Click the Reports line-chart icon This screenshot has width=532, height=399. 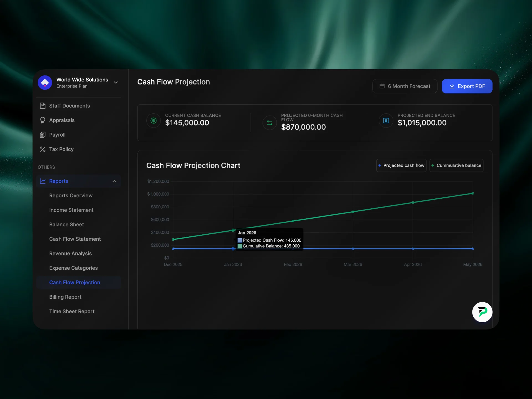coord(43,181)
